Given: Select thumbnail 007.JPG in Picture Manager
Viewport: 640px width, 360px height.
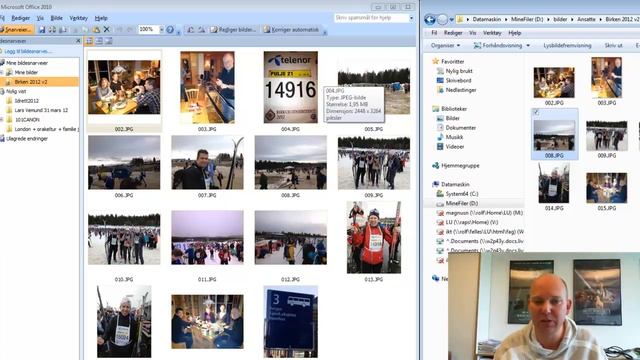Looking at the screenshot, I should point(207,162).
